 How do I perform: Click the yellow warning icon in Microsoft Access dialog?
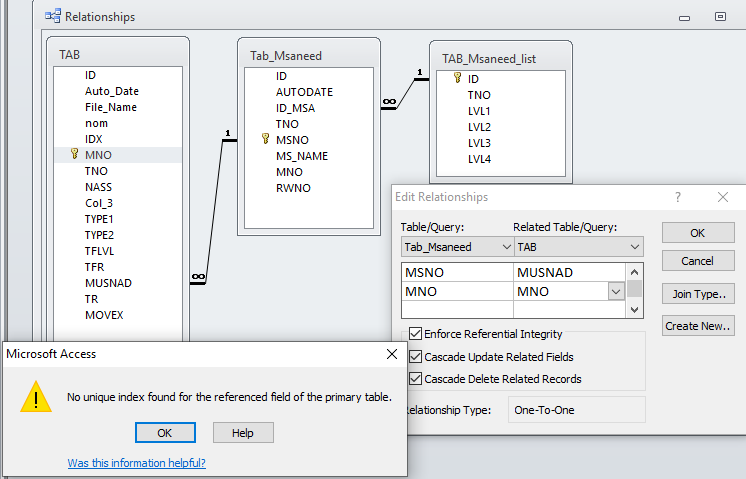(x=36, y=397)
